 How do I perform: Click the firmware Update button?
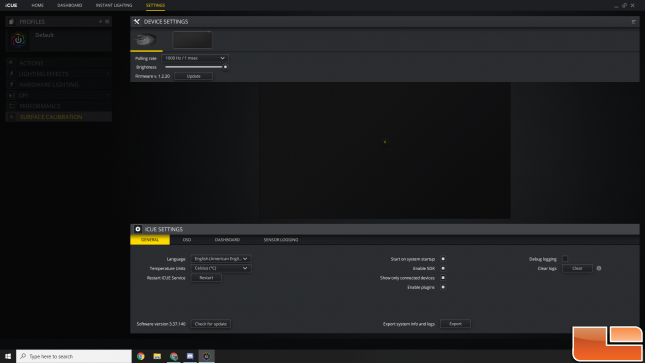click(193, 76)
